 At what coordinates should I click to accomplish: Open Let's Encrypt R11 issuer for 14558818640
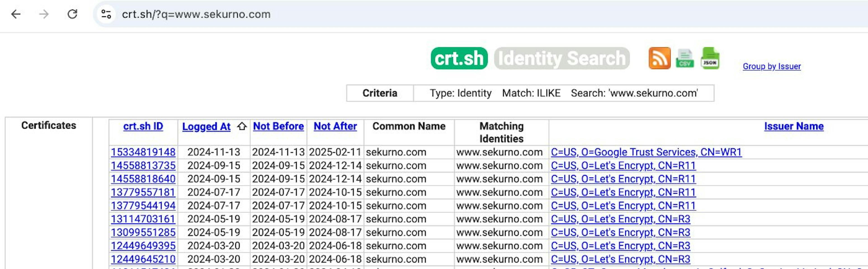pos(623,179)
